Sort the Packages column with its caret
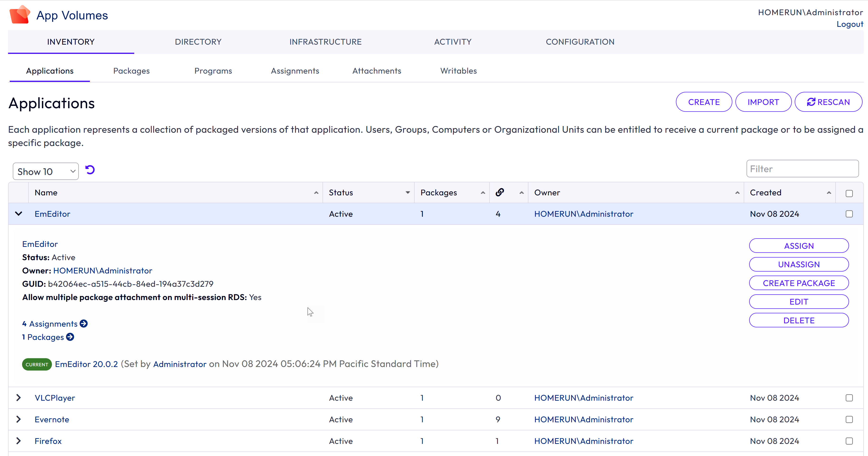The image size is (868, 456). click(x=483, y=193)
